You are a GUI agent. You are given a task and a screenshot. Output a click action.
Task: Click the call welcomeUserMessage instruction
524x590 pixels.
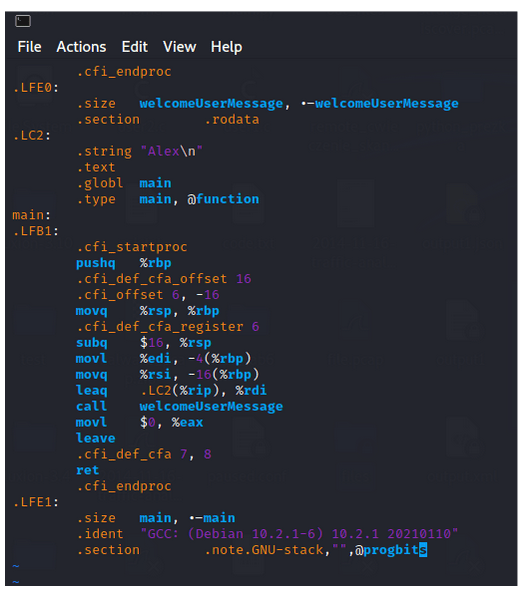pos(179,406)
